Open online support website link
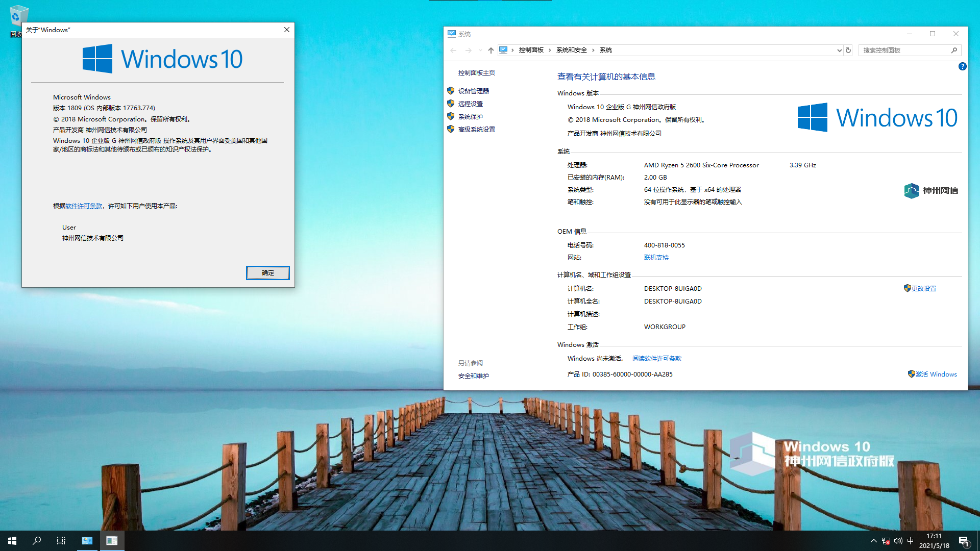 click(656, 258)
